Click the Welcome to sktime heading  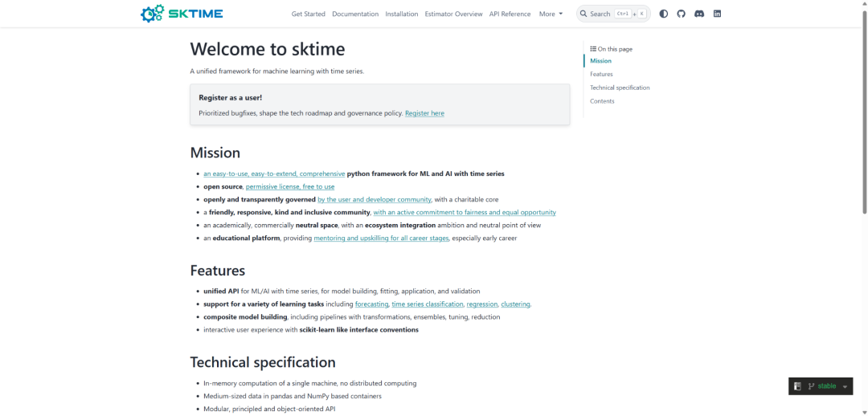pos(268,49)
